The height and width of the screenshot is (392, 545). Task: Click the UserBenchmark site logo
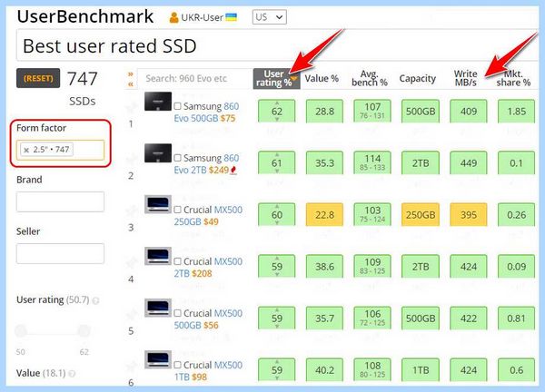tap(85, 16)
